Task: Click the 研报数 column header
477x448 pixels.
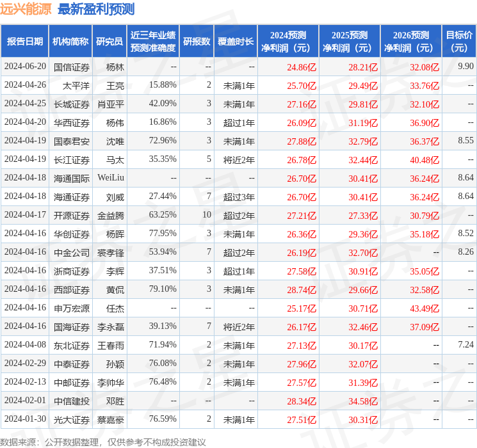Action: [x=197, y=42]
